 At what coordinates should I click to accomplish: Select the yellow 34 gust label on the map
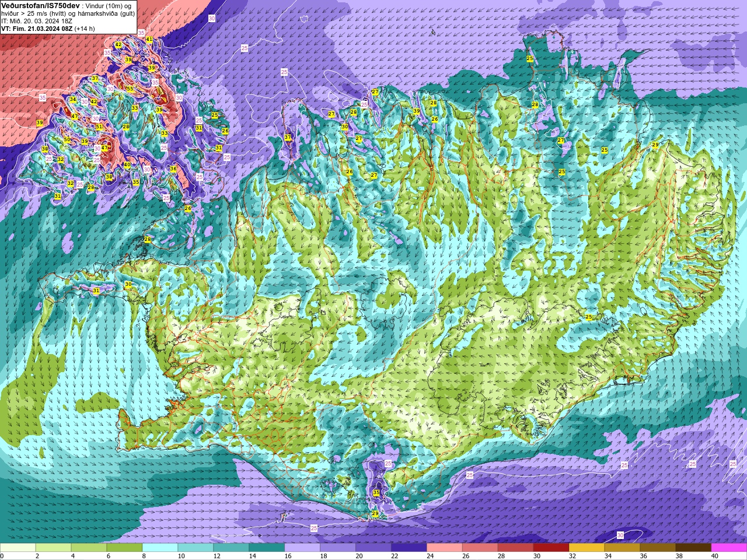[x=72, y=100]
